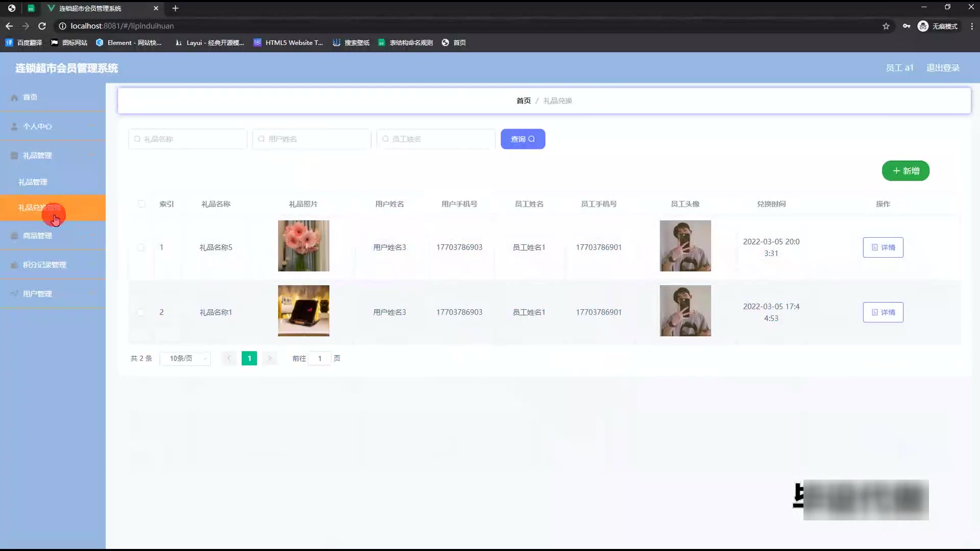Check the row for 礼品名称1
Screen dimensions: 980x551
click(141, 312)
